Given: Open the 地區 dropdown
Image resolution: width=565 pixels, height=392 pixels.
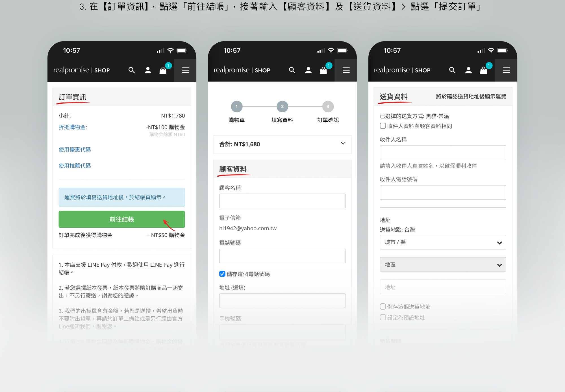Looking at the screenshot, I should (443, 265).
